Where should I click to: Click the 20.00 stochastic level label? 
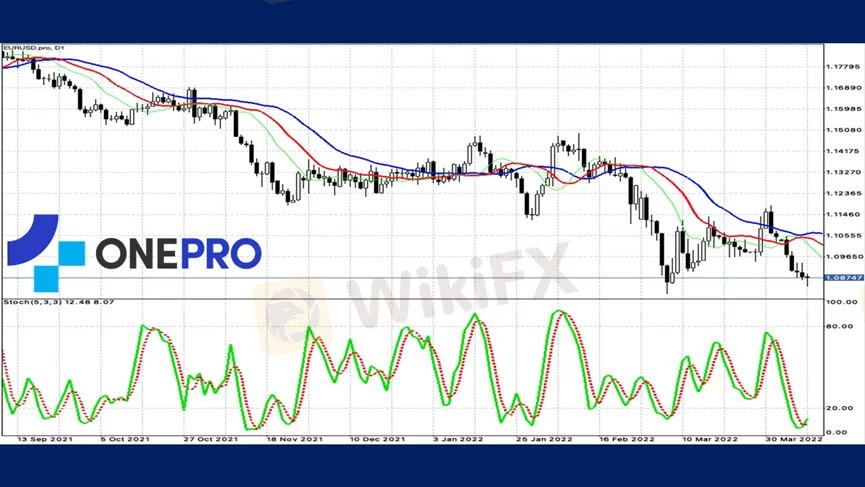(840, 408)
